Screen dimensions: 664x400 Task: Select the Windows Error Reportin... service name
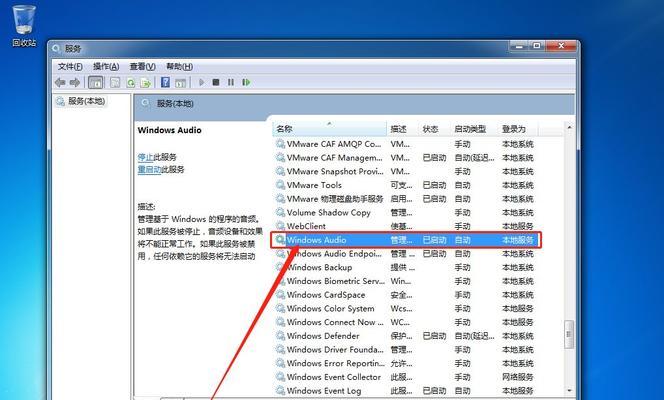pos(336,363)
